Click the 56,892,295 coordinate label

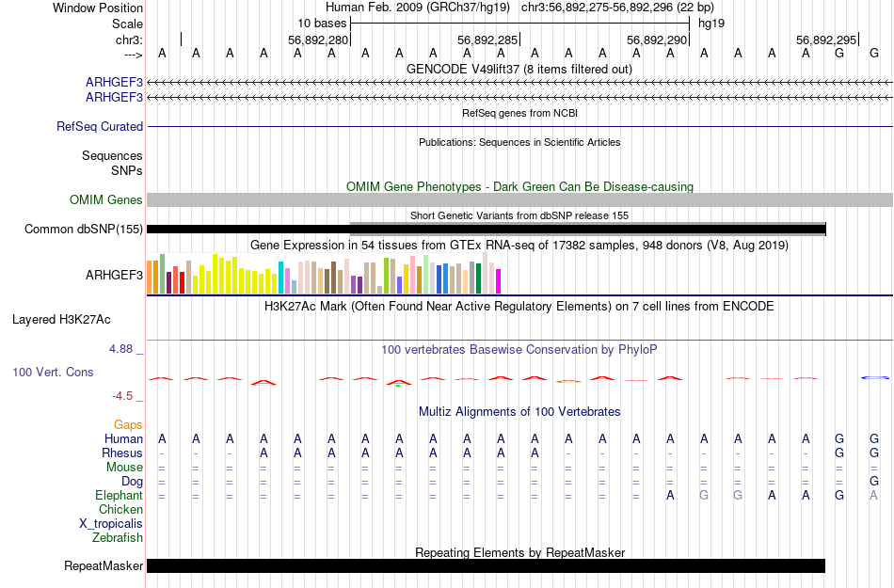click(x=825, y=40)
